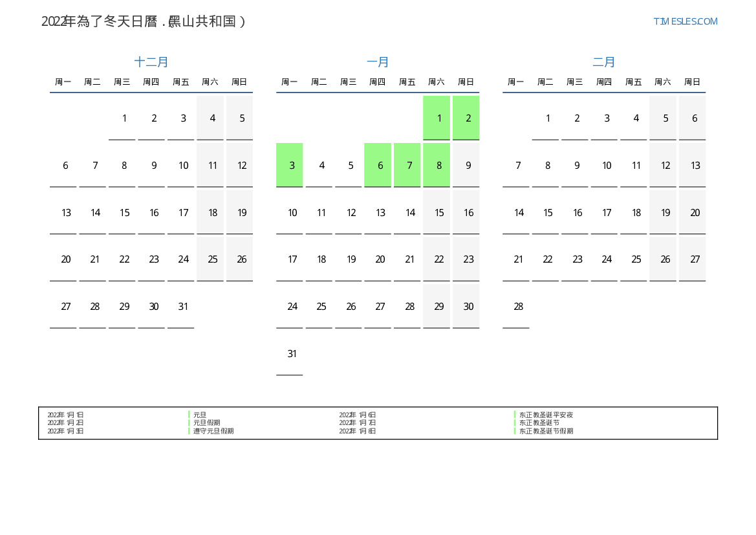Viewport: 756px width, 535px height.
Task: Click the 二月 month heading
Action: point(604,62)
